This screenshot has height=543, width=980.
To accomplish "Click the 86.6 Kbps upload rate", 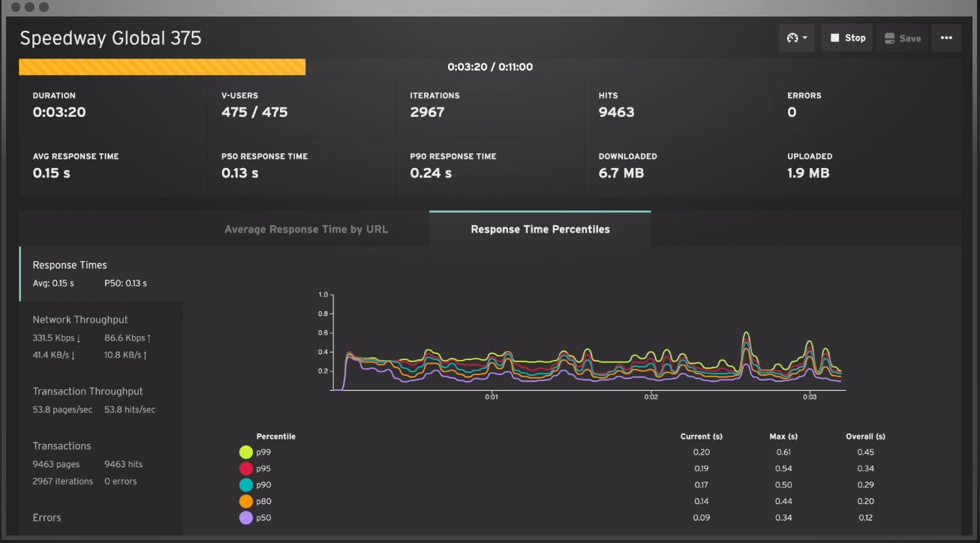I will 128,338.
